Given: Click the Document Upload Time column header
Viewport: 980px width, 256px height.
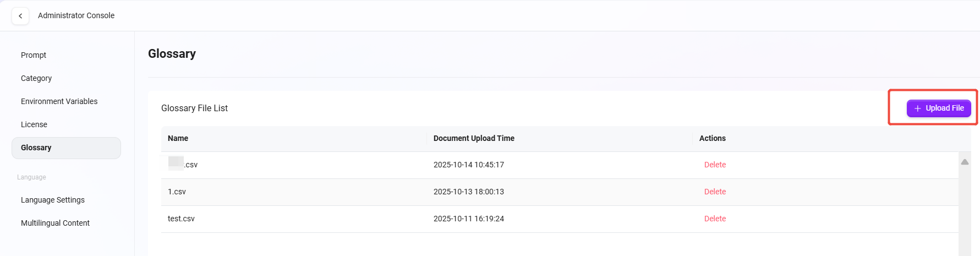Looking at the screenshot, I should 474,138.
